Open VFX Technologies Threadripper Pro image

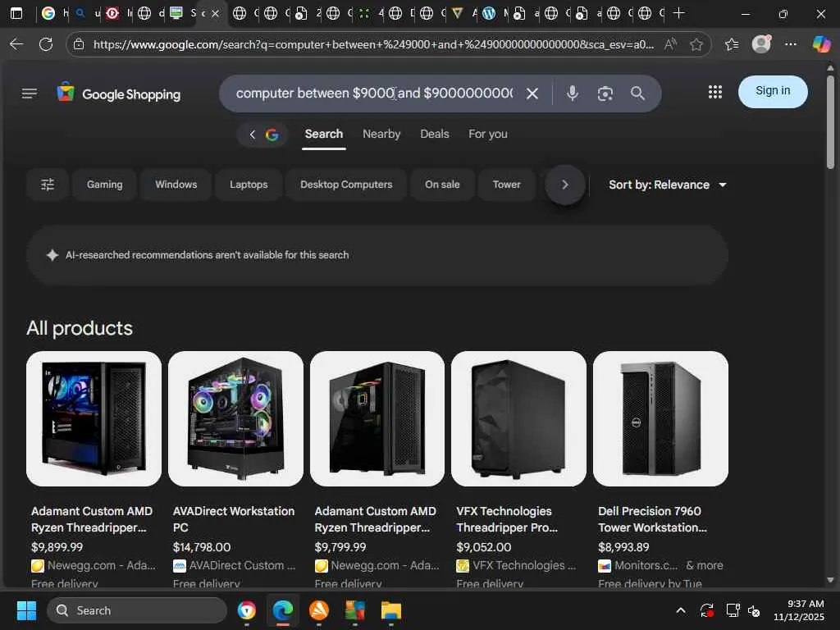(x=518, y=419)
